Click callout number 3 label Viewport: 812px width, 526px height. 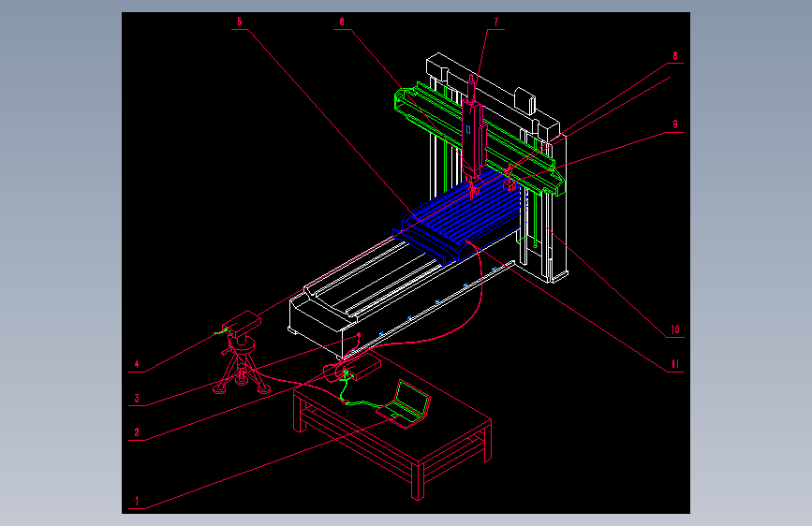(137, 398)
